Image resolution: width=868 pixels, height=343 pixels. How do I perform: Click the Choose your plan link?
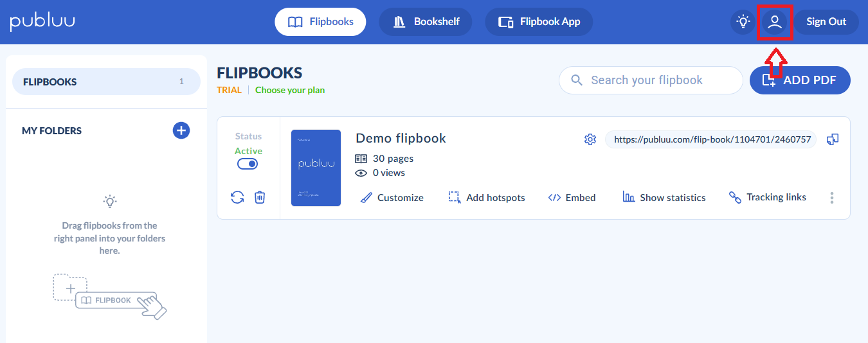290,90
